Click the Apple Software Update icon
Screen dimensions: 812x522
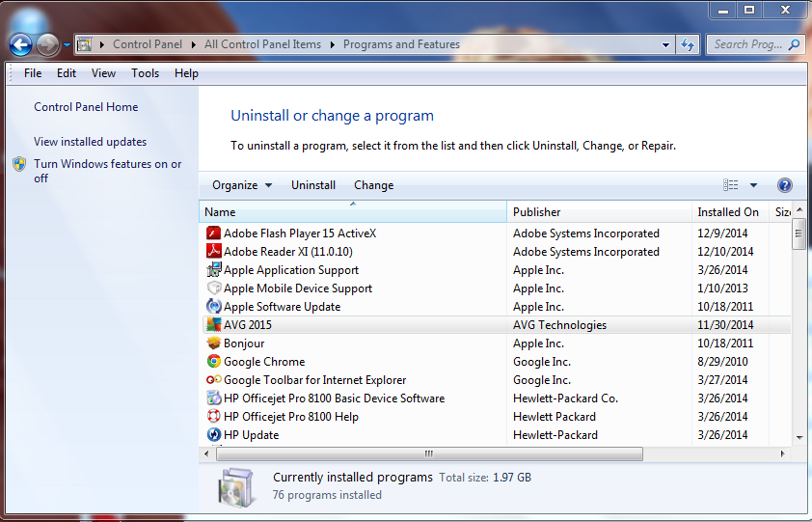point(214,307)
